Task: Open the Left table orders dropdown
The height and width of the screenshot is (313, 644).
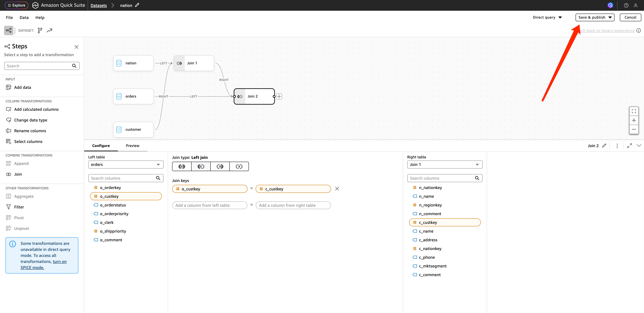Action: click(126, 164)
